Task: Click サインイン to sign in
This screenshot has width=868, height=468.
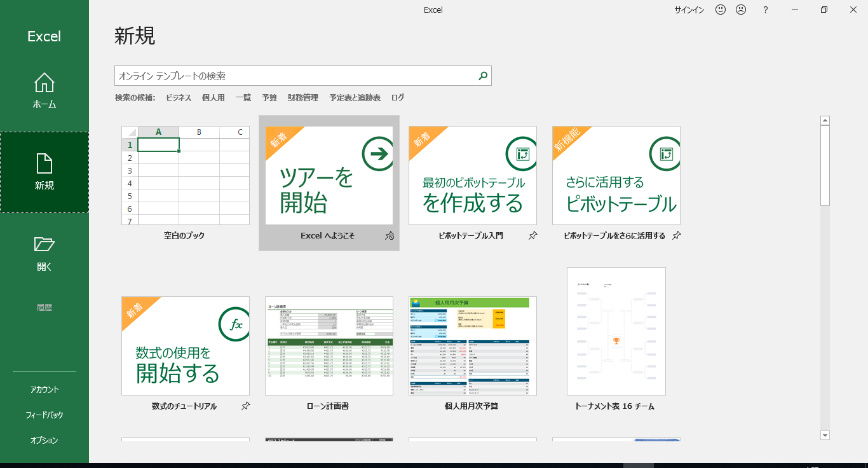Action: click(689, 10)
